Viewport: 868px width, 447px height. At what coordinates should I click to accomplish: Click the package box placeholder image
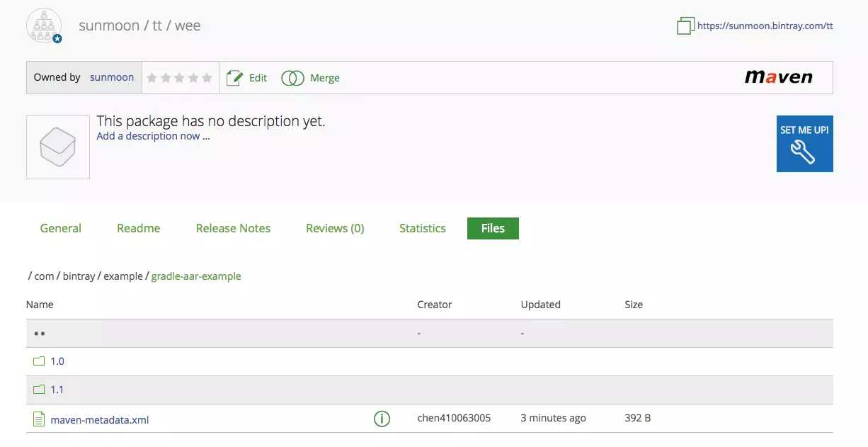(x=58, y=147)
